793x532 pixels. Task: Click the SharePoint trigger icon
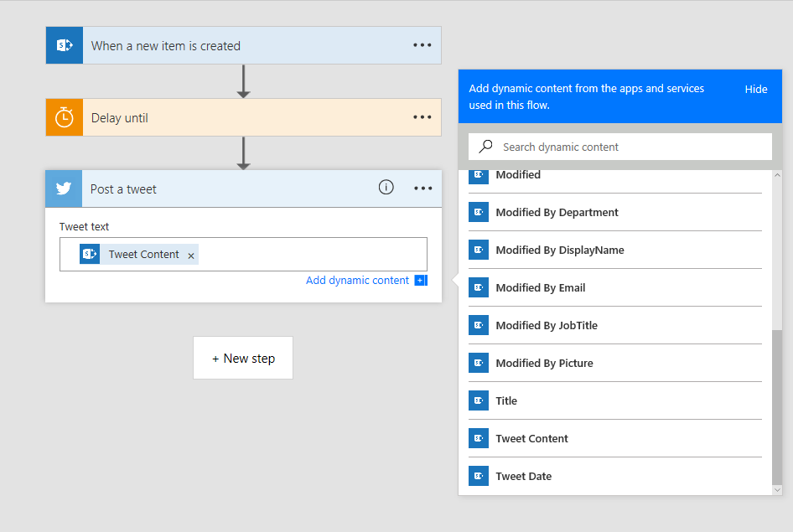[x=64, y=45]
